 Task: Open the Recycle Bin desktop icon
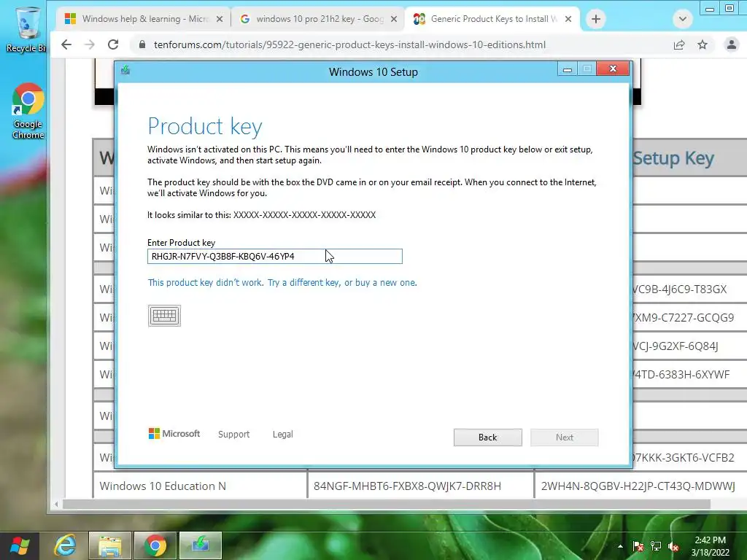tap(26, 29)
